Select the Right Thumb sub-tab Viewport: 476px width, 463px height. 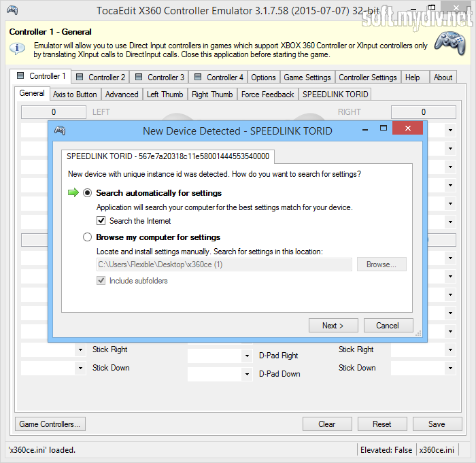click(x=212, y=95)
